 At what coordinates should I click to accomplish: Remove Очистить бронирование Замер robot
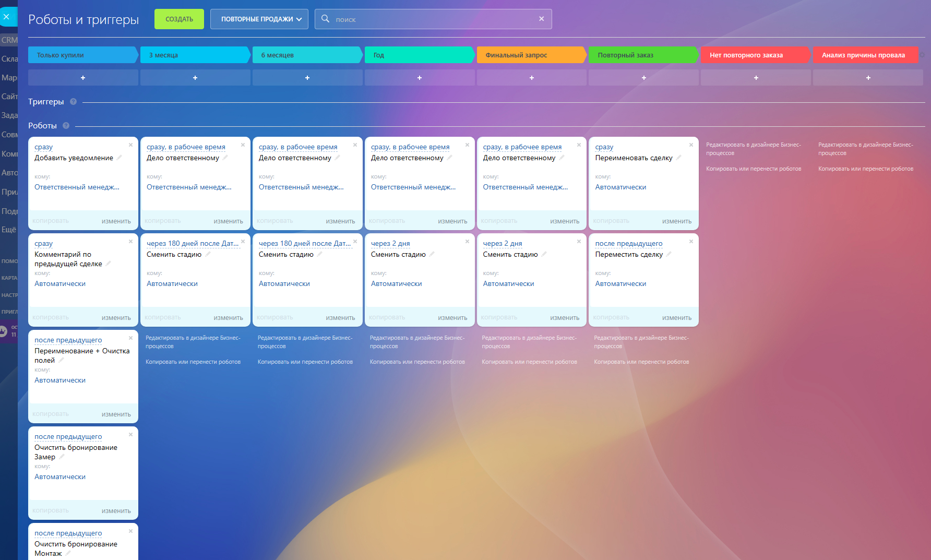[x=130, y=434]
